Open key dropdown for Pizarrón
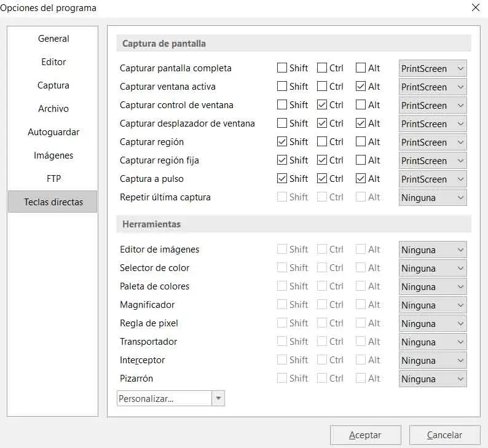This screenshot has height=448, width=488. point(433,379)
